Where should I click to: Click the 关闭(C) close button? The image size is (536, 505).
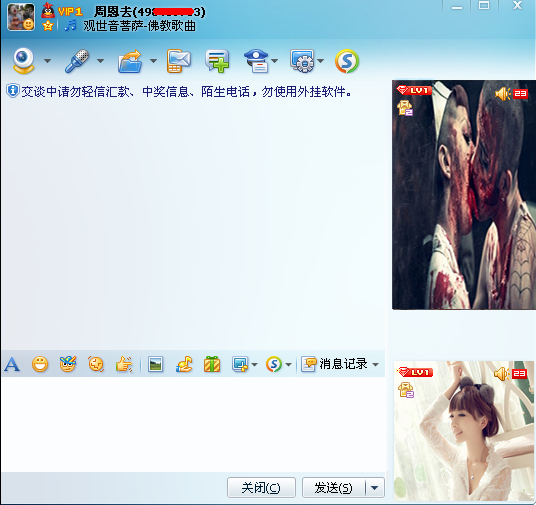tap(261, 488)
